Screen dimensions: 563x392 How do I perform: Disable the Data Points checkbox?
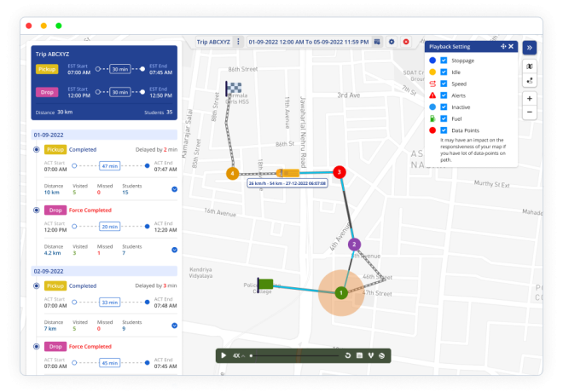coord(444,130)
